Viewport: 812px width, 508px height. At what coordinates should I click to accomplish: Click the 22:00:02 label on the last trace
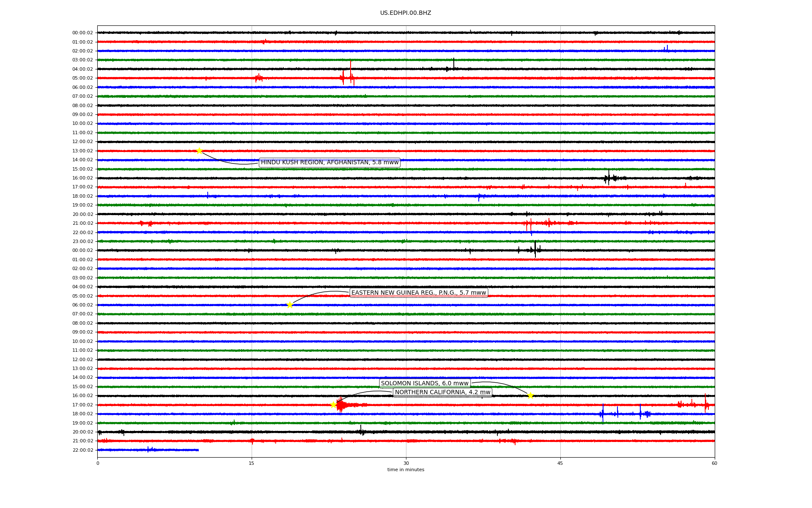pyautogui.click(x=82, y=450)
